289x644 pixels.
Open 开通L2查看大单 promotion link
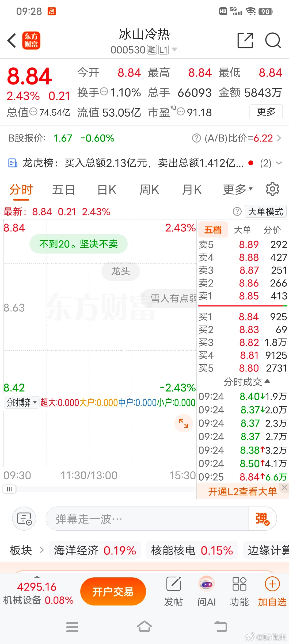click(242, 491)
